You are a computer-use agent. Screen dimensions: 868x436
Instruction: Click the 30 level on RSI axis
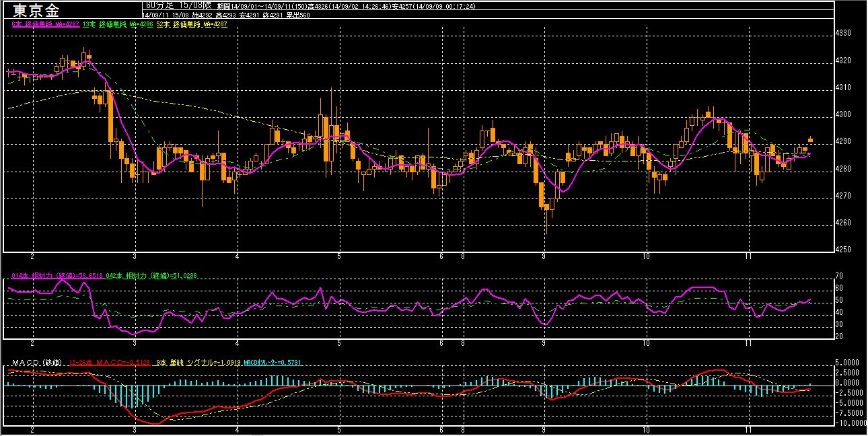tap(840, 324)
